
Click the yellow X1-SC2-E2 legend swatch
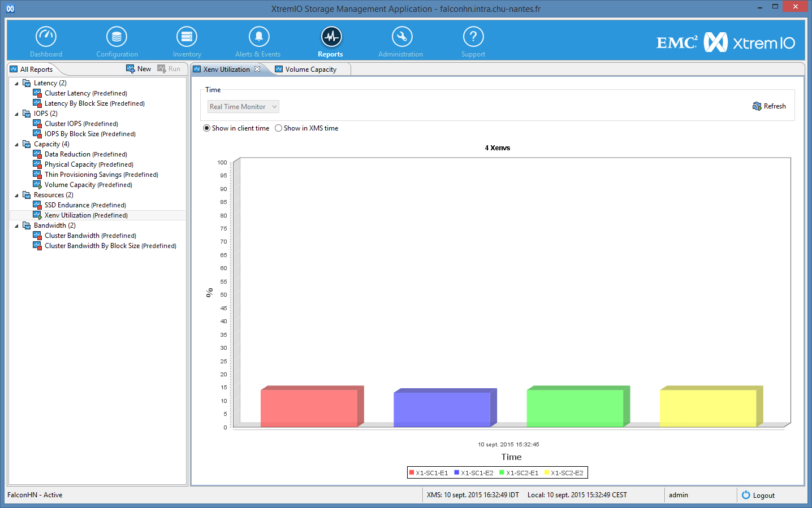coord(547,472)
